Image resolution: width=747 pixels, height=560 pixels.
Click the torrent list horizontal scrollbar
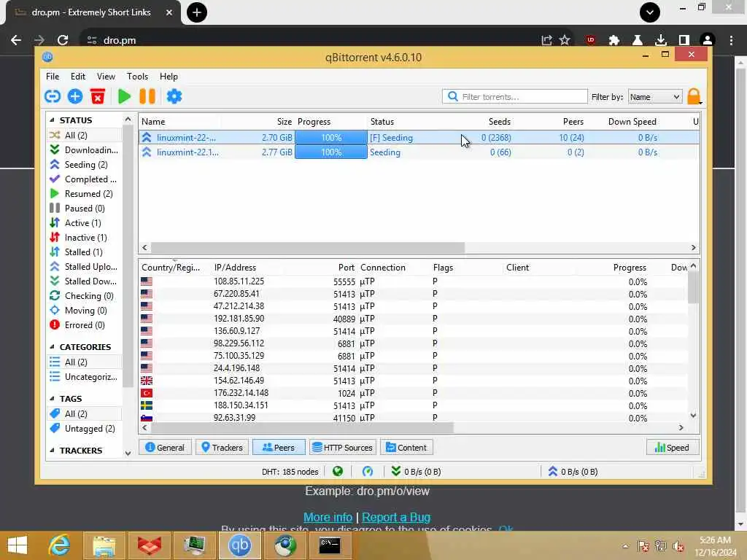click(308, 248)
